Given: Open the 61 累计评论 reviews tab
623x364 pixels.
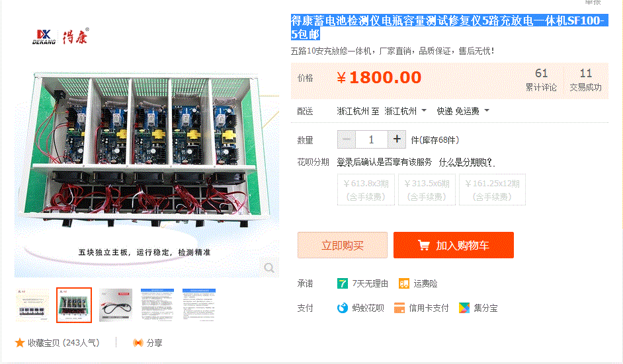Looking at the screenshot, I should pos(541,79).
